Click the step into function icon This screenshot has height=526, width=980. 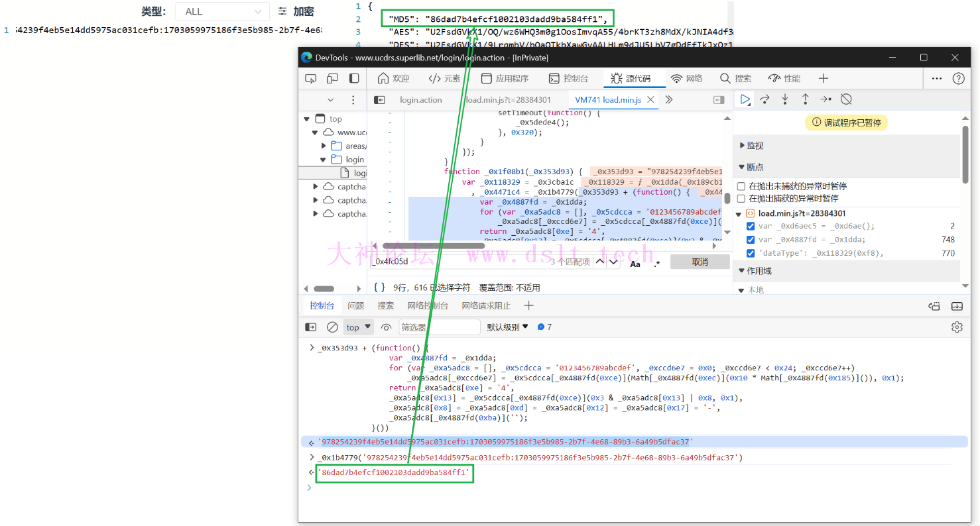click(x=785, y=99)
